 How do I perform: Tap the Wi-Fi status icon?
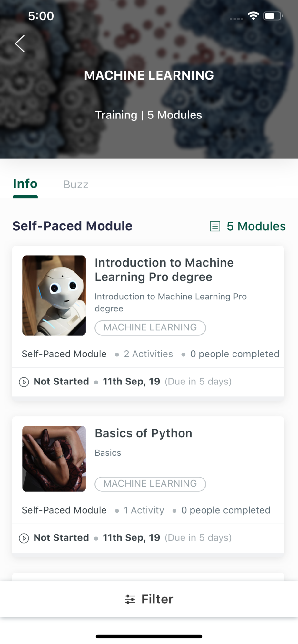pos(253,16)
